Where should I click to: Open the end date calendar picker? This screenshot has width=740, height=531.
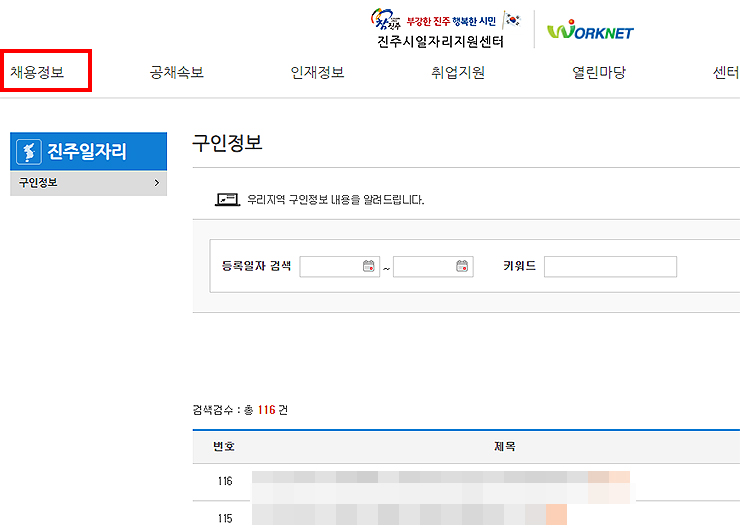[462, 266]
